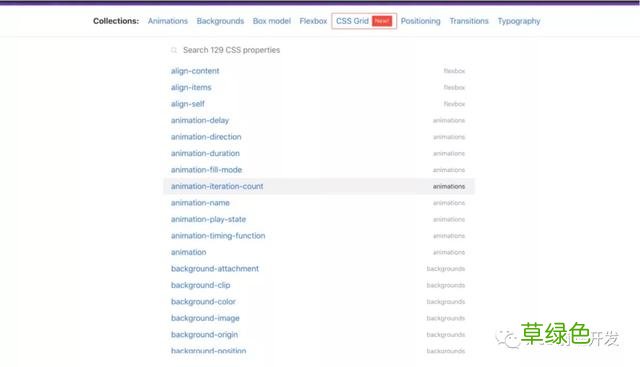Open the align-self property
The width and height of the screenshot is (640, 367).
point(188,104)
